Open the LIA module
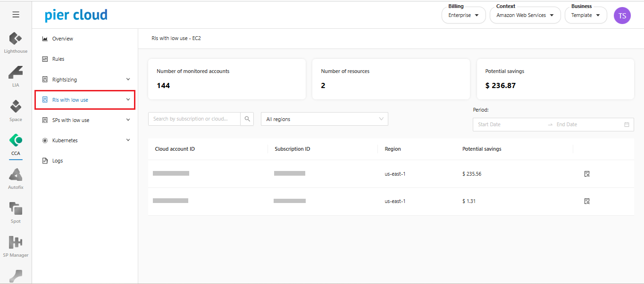 click(16, 76)
